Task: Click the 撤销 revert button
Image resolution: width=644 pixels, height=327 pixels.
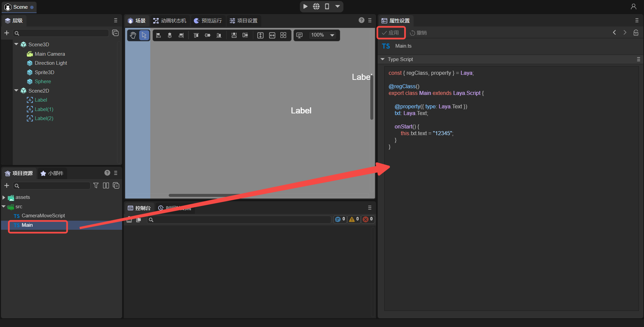Action: tap(418, 33)
